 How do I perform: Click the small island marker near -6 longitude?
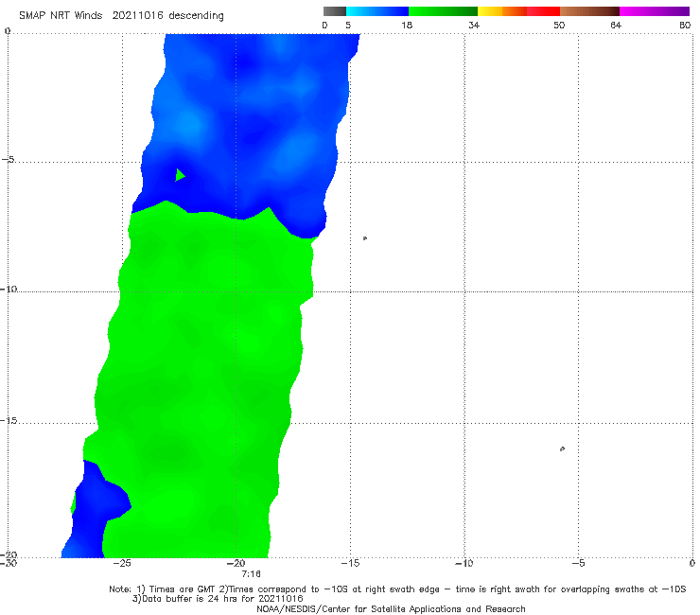(562, 448)
